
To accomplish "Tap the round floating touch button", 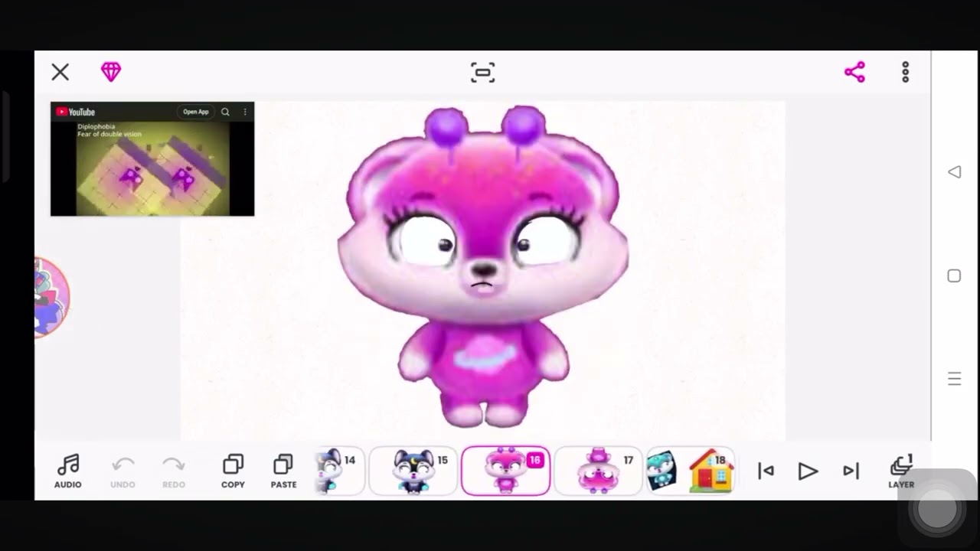I will click(937, 510).
